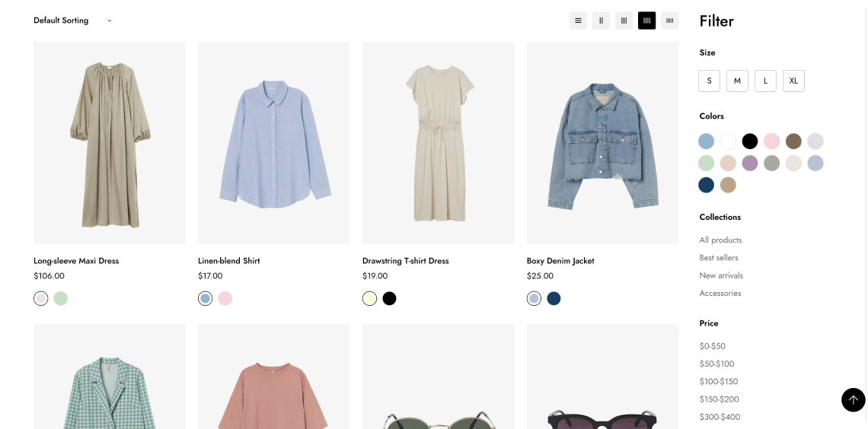Switch to three-column grid layout
The height and width of the screenshot is (429, 868).
tap(624, 21)
